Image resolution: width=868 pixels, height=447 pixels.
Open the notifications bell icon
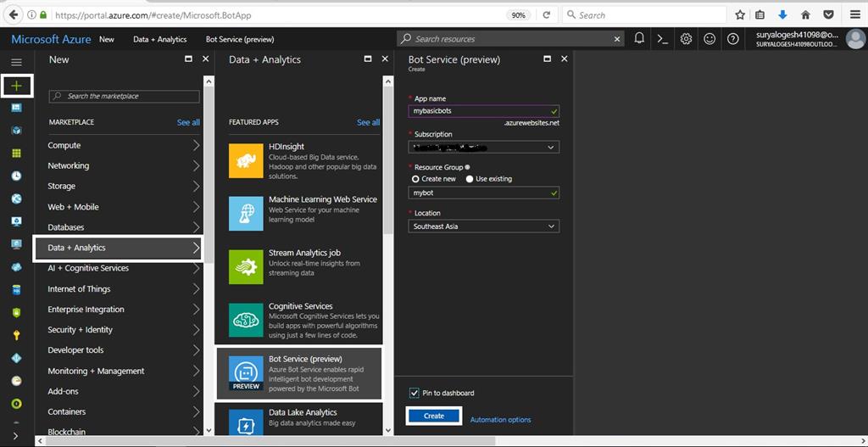[639, 39]
